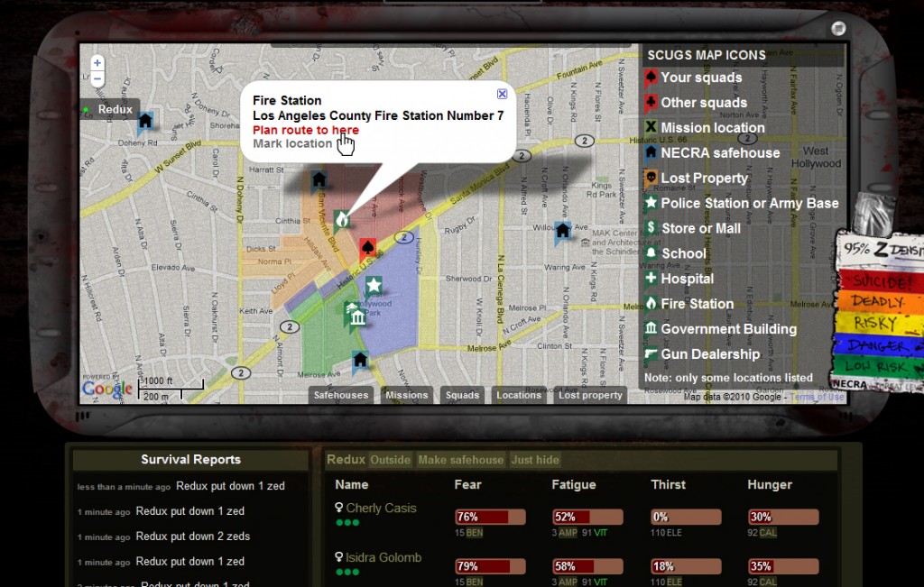Click the Plan route to here link

pos(306,130)
